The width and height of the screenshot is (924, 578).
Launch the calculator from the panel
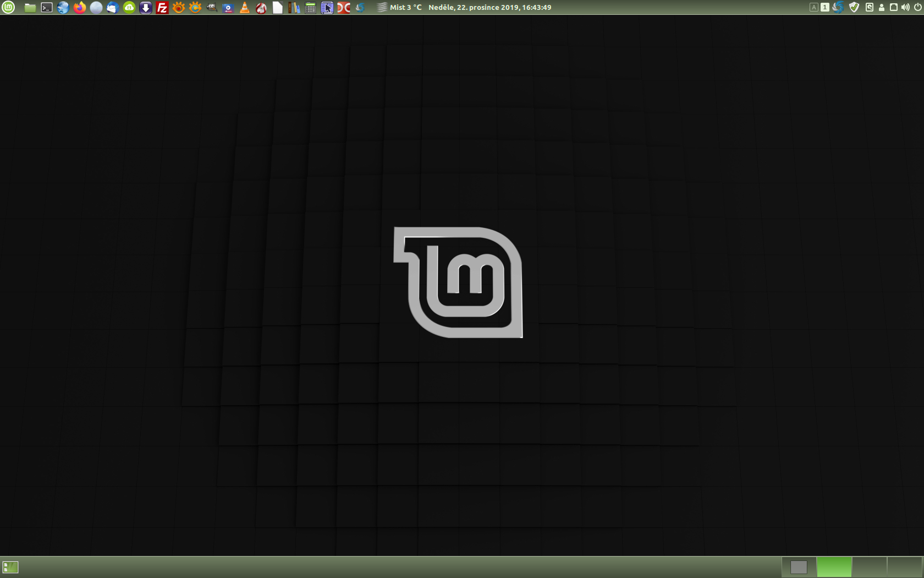point(310,8)
